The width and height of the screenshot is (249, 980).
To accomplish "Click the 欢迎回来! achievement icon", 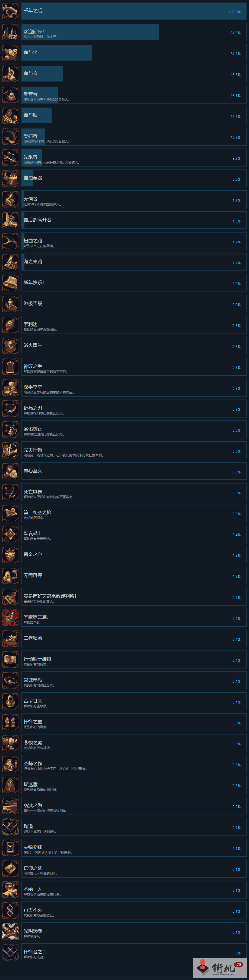I will (x=10, y=32).
